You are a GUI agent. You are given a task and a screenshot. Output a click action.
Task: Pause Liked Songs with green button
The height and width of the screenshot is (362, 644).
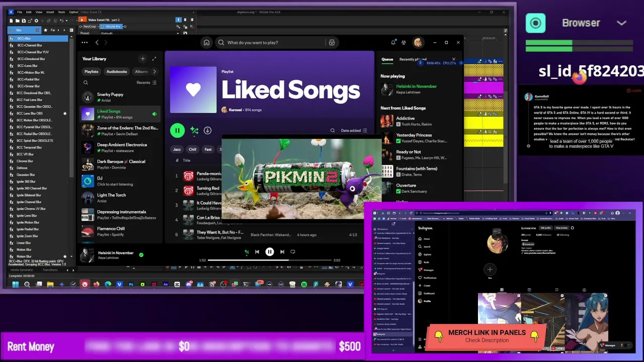pyautogui.click(x=177, y=131)
